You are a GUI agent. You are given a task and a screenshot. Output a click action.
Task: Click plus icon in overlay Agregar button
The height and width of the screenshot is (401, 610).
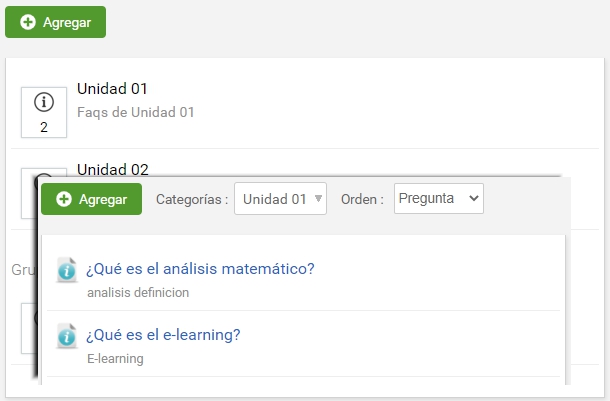coord(64,199)
